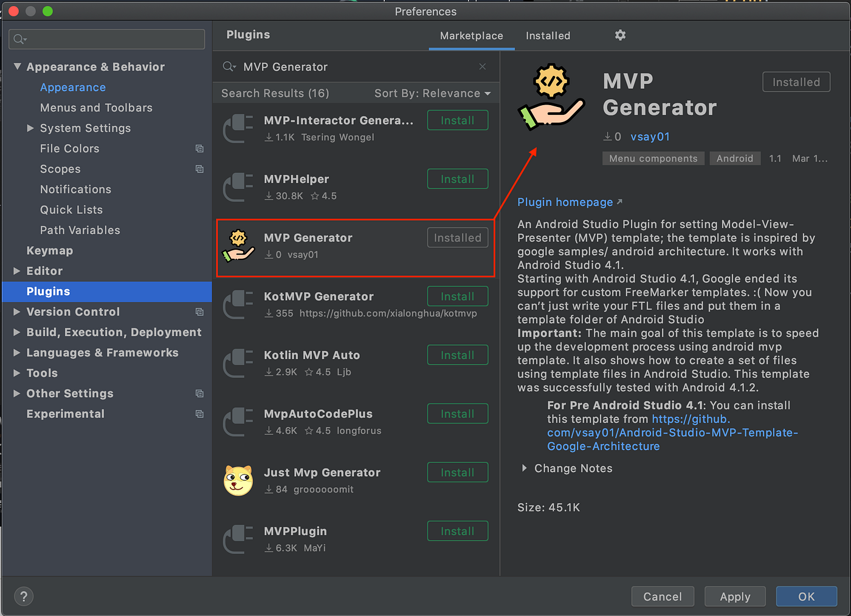Focus the settings search field

pyautogui.click(x=107, y=39)
